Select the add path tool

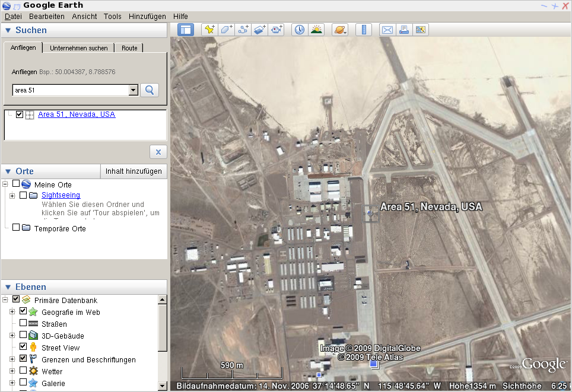(243, 30)
